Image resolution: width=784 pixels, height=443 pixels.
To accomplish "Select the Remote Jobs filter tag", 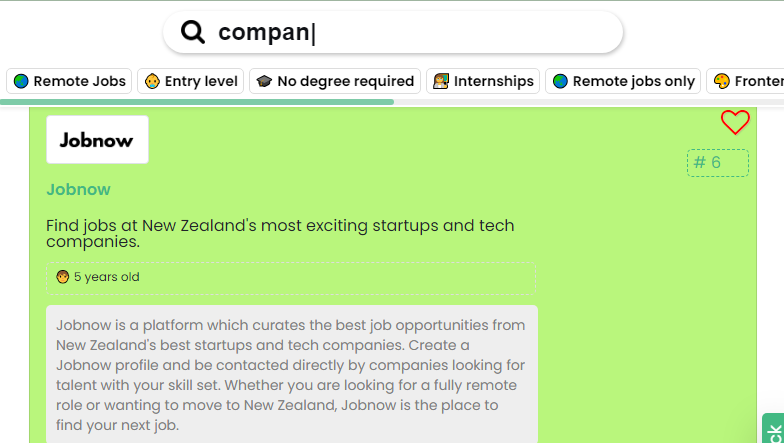I will tap(70, 81).
